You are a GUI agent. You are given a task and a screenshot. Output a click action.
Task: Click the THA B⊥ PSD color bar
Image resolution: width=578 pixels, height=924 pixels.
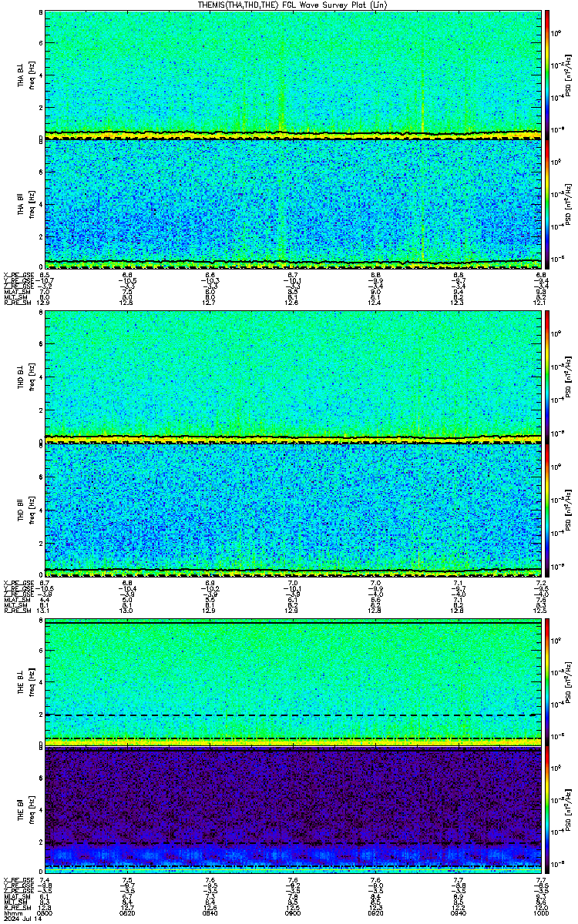tap(547, 75)
